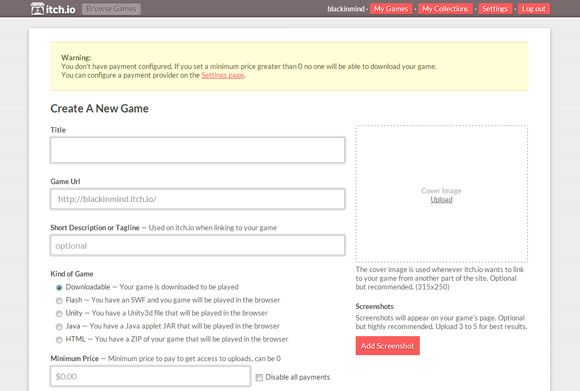Viewport: 580px width, 391px height.
Task: Pick the Java applet game kind
Action: click(59, 327)
